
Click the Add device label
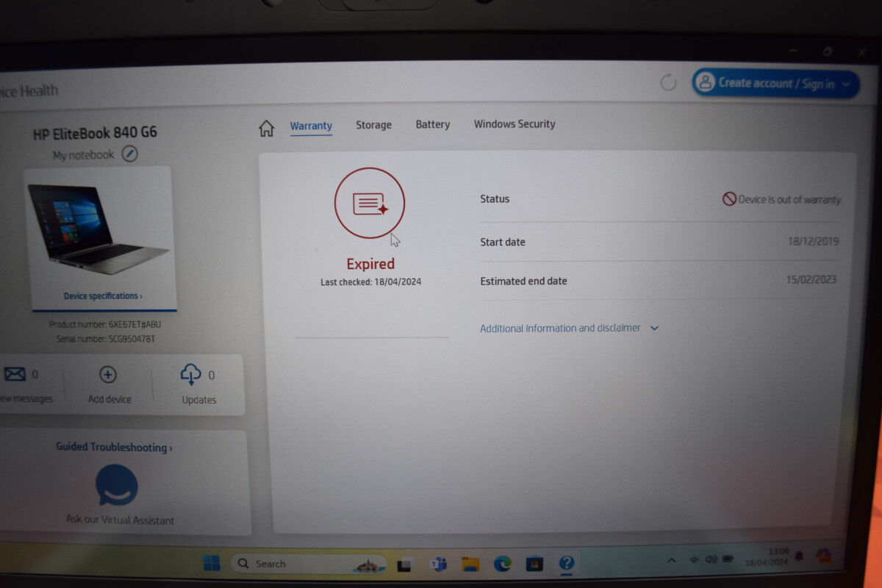[110, 399]
